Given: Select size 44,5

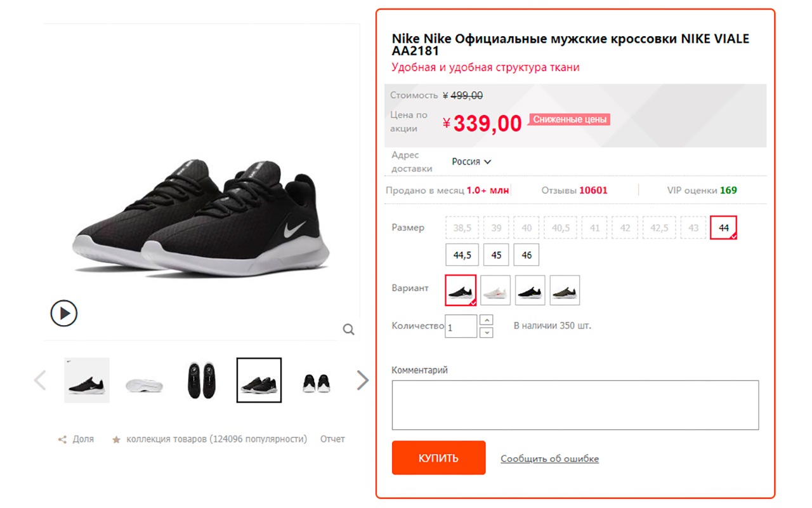Looking at the screenshot, I should click(x=462, y=255).
